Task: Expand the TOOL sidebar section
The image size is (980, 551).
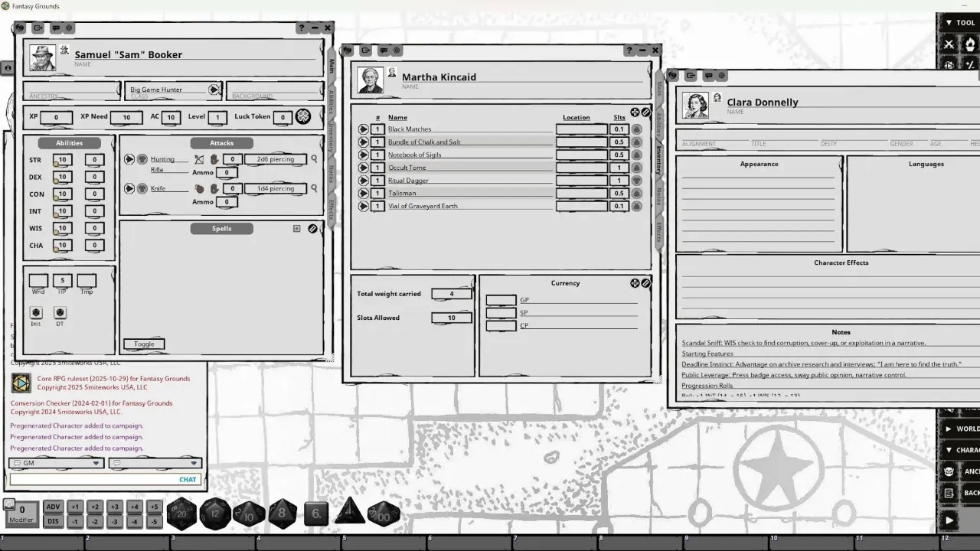Action: pos(960,23)
